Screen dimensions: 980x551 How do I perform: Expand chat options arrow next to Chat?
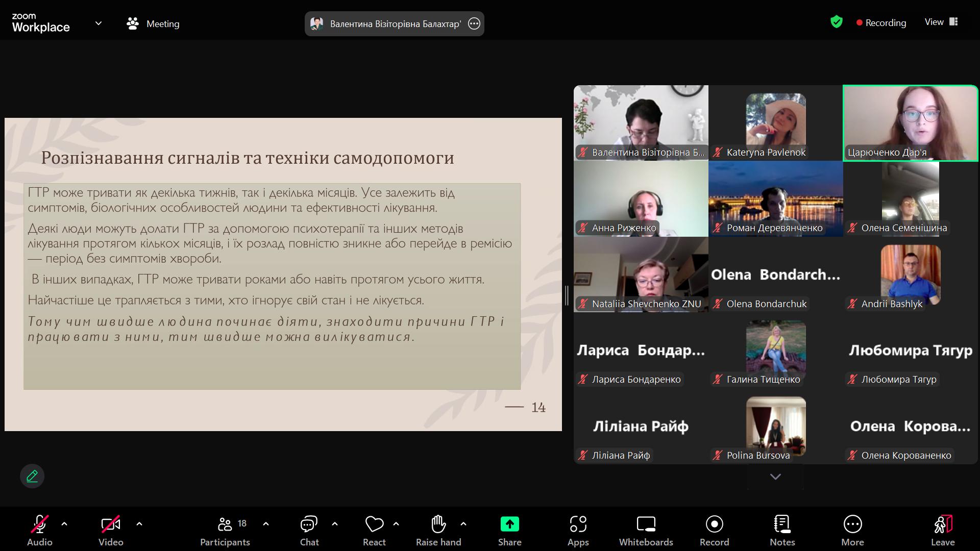335,524
